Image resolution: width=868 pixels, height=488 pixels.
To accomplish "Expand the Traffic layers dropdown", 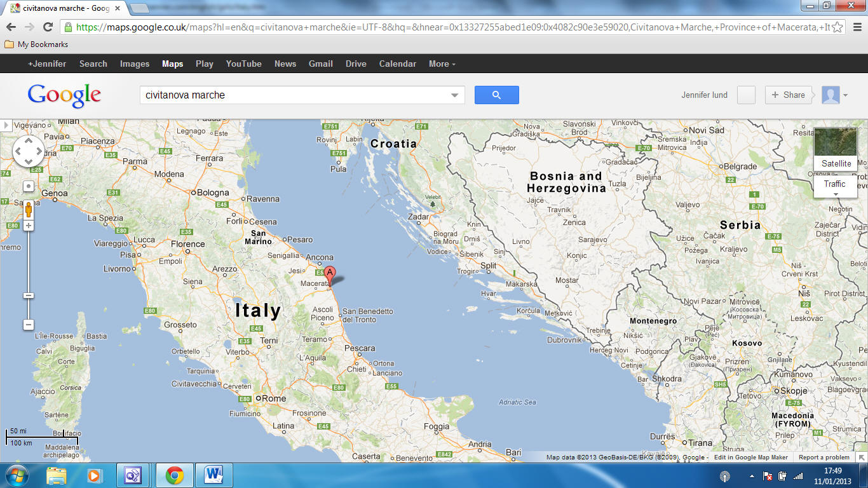I will pos(836,194).
